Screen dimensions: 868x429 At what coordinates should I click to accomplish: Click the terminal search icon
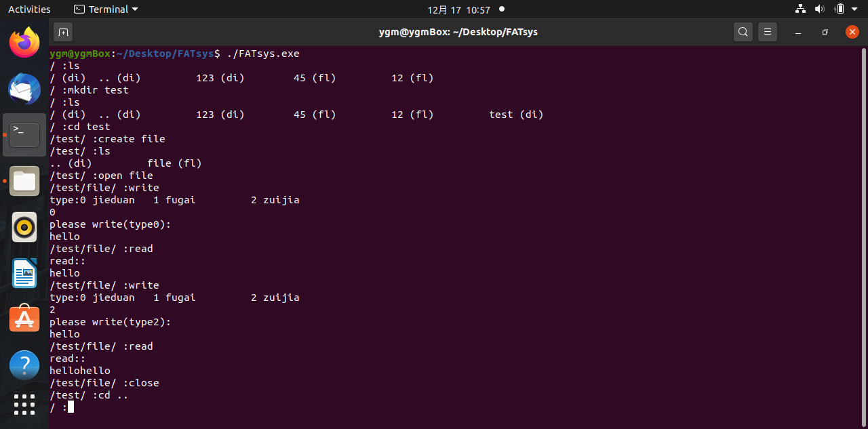743,32
